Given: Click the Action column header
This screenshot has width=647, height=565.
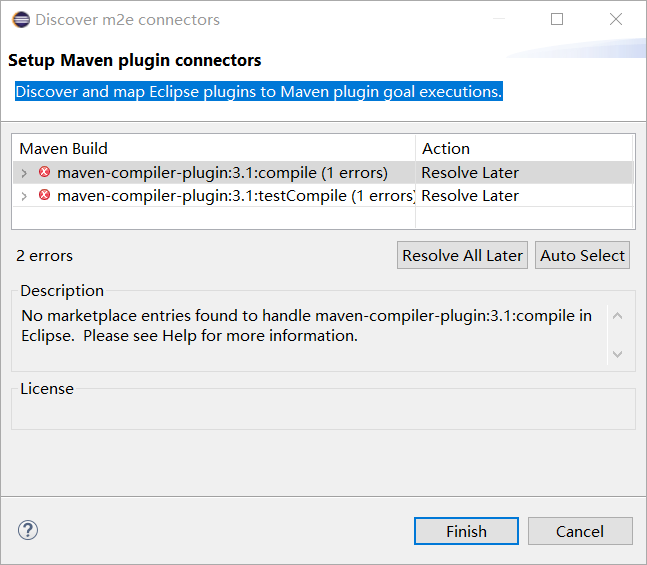Looking at the screenshot, I should coord(524,149).
